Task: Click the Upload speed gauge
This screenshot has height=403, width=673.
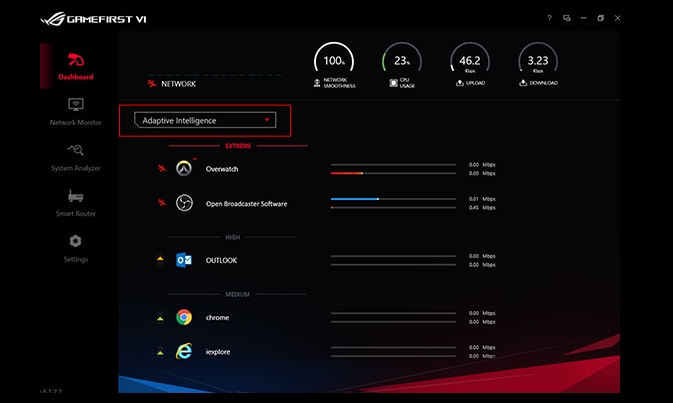Action: tap(469, 61)
